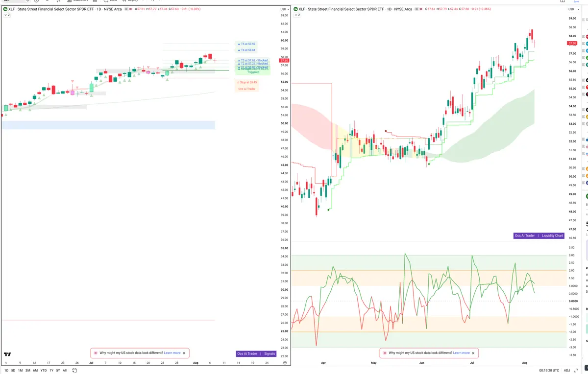Select the 3M time range

click(28, 371)
